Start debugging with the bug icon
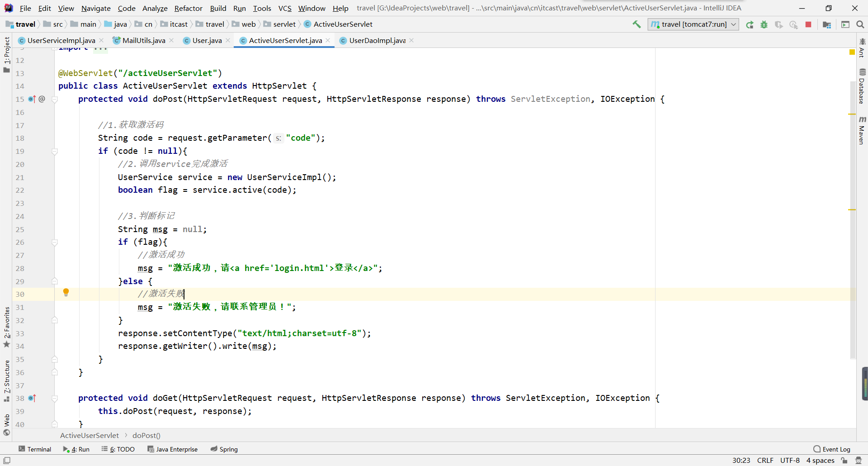868x466 pixels. [764, 24]
